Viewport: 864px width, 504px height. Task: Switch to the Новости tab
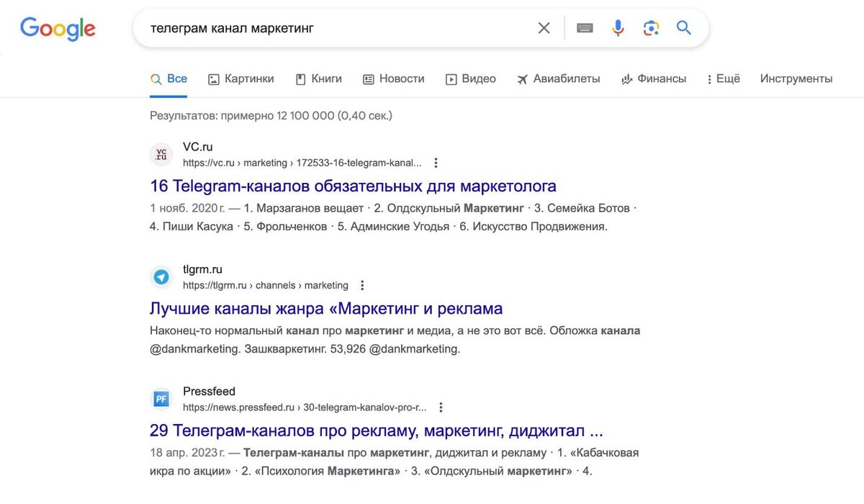[x=394, y=79]
